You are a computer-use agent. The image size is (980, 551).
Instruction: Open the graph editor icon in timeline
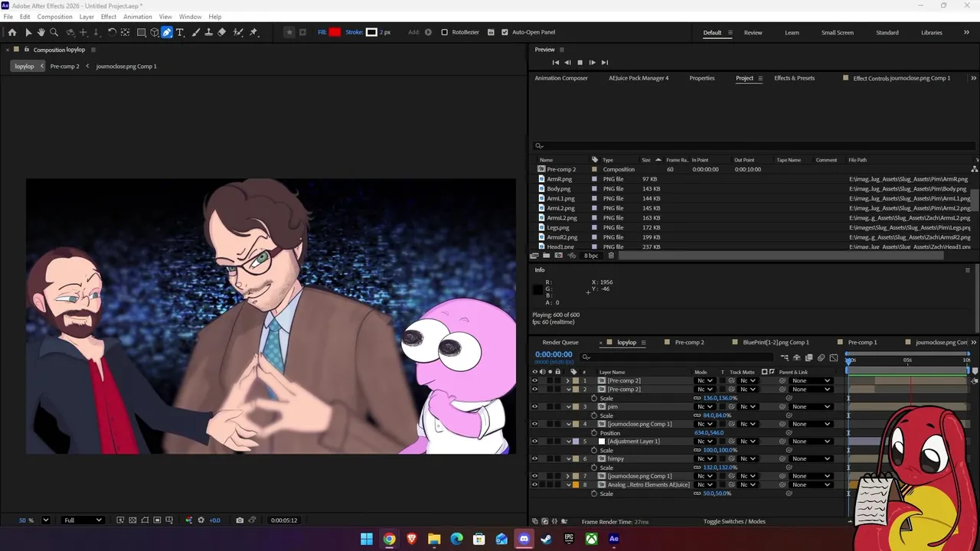coord(834,357)
